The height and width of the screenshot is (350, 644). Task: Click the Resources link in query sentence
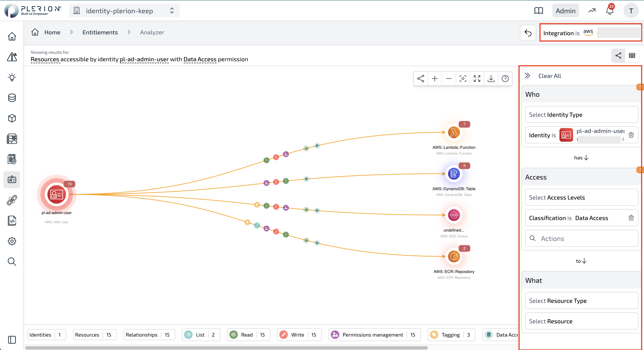(x=45, y=60)
